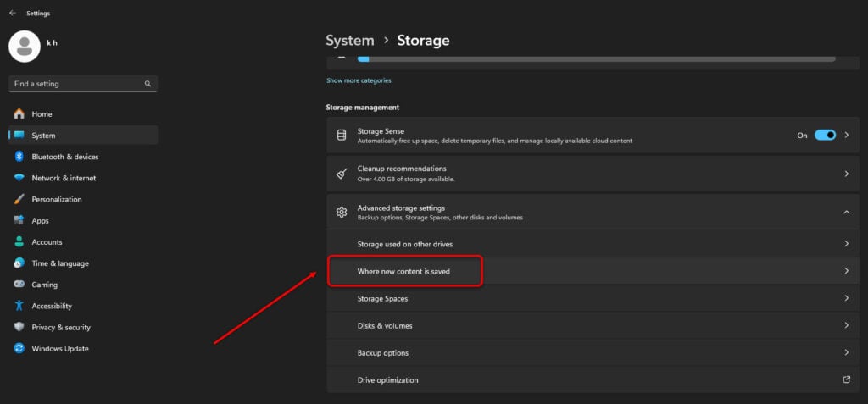Click the Accessibility figure icon
868x404 pixels.
tap(19, 306)
